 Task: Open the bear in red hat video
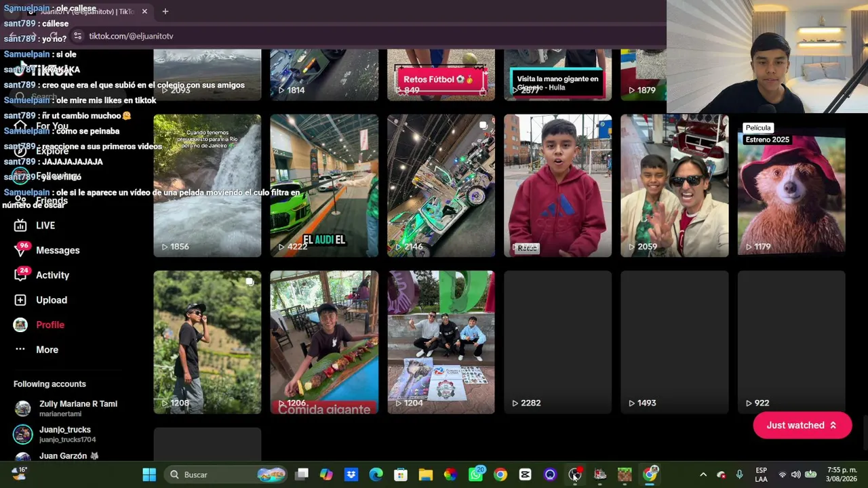(791, 186)
